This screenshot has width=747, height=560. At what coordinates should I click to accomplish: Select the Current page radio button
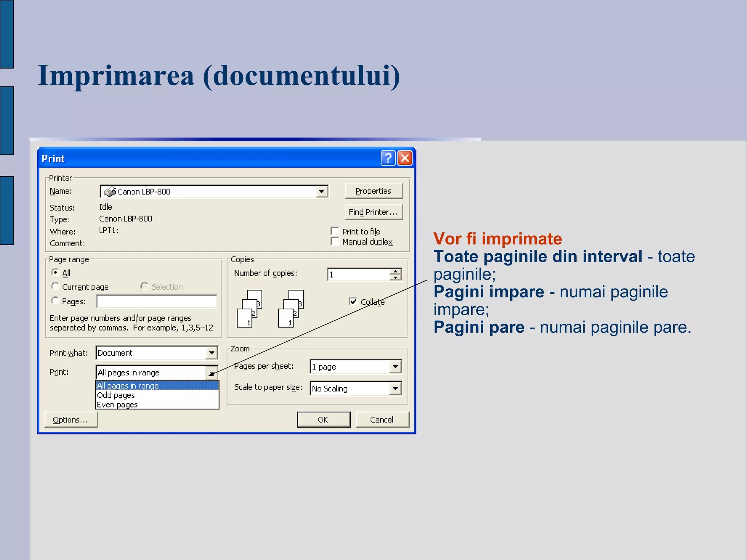click(x=55, y=286)
